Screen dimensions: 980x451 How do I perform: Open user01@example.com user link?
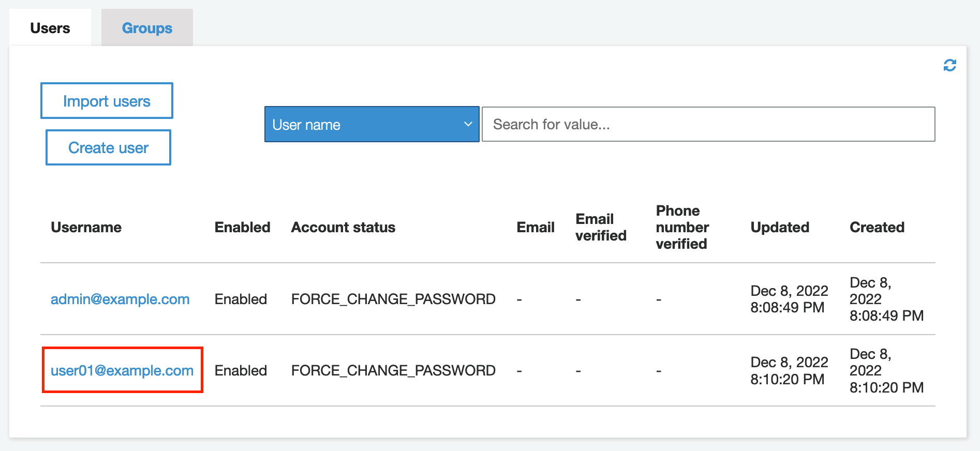122,370
